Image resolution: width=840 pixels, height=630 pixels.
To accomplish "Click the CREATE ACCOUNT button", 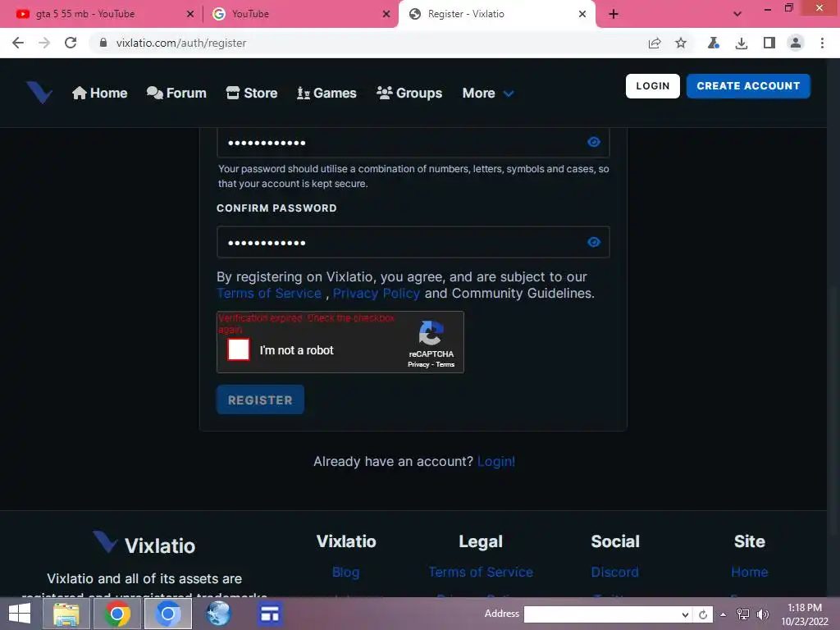I will tap(748, 86).
